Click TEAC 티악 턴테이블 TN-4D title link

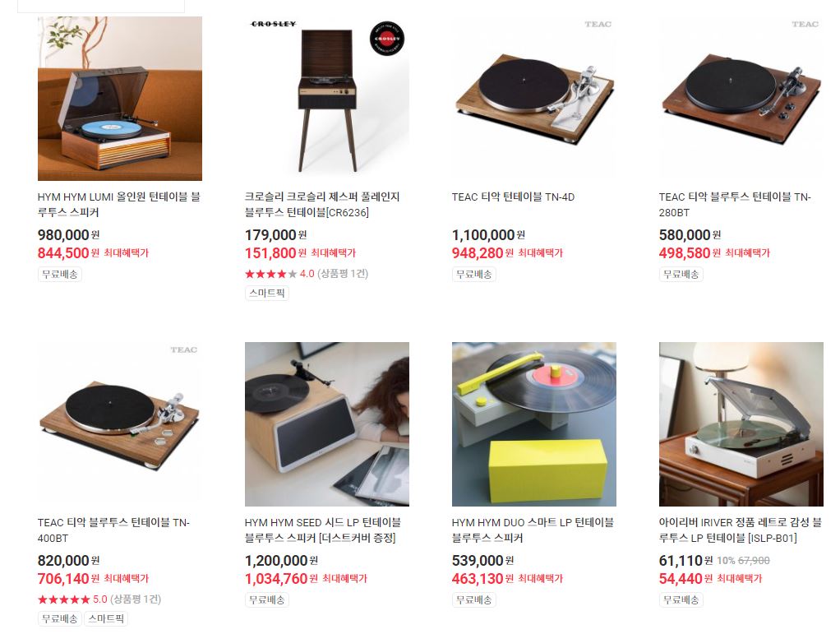tap(513, 197)
